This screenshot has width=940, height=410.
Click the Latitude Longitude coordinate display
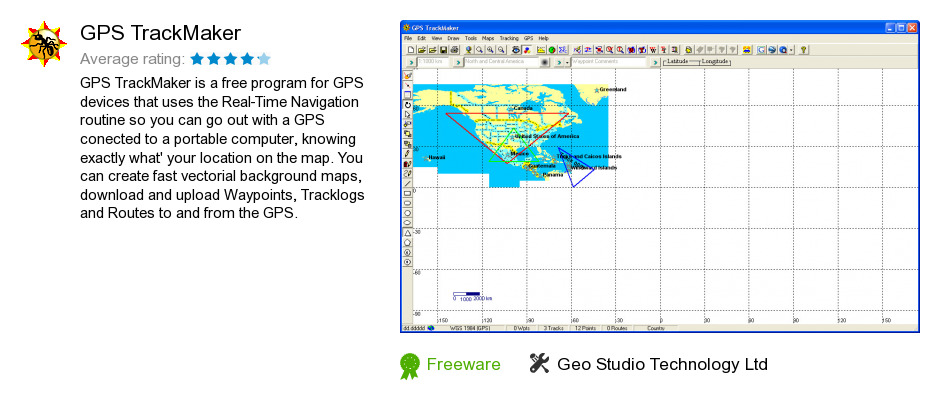(x=697, y=62)
